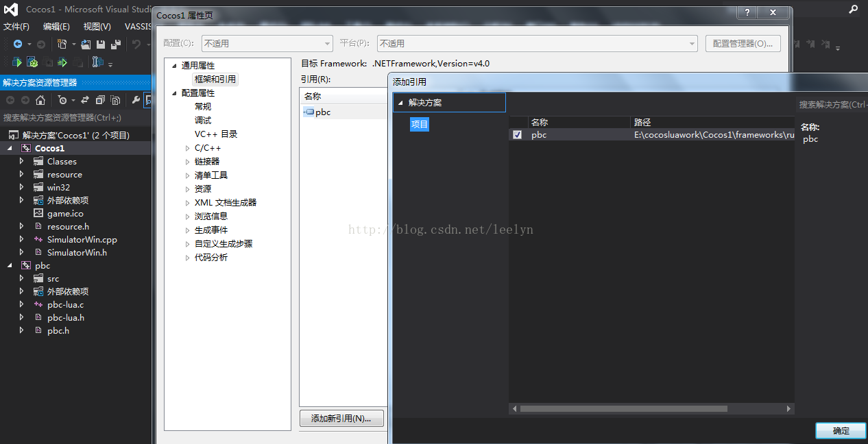The width and height of the screenshot is (868, 444).
Task: Click the save toolbar icon
Action: (x=101, y=44)
